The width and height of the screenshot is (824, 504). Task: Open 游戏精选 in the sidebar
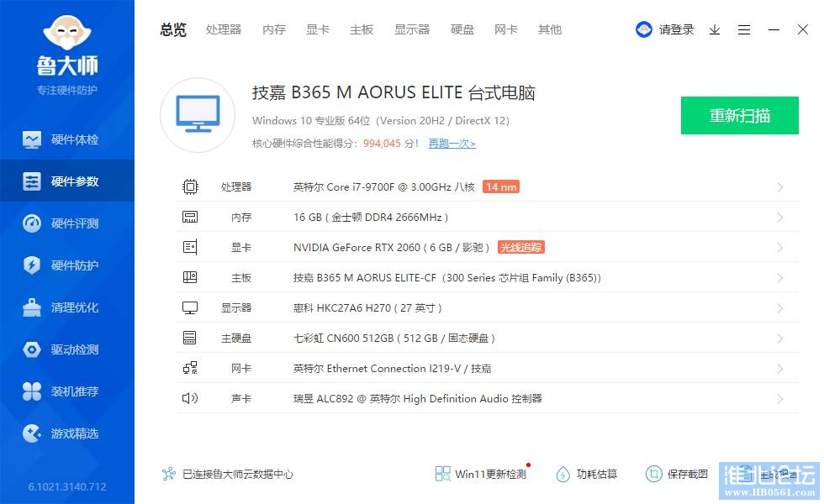67,433
